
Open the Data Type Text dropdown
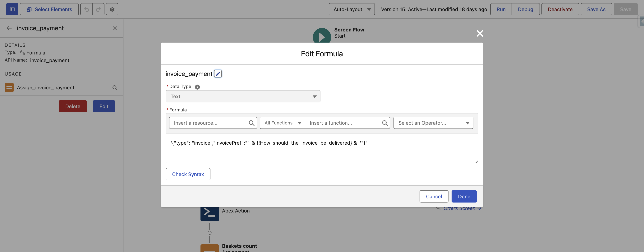pos(242,96)
